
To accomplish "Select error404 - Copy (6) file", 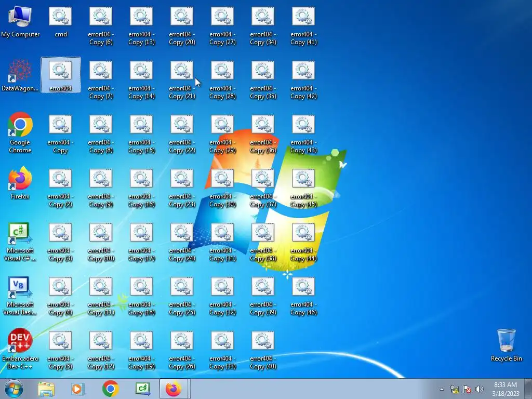I will click(x=101, y=26).
